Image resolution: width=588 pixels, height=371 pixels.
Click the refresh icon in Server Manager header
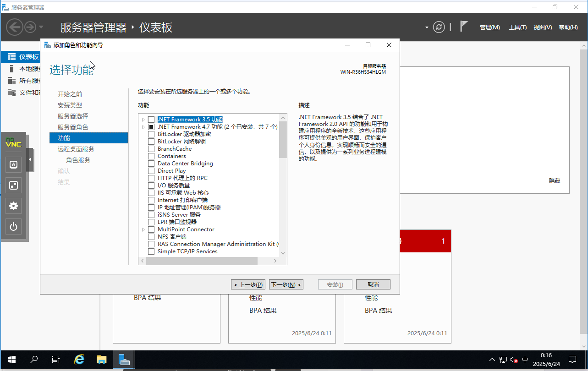439,27
